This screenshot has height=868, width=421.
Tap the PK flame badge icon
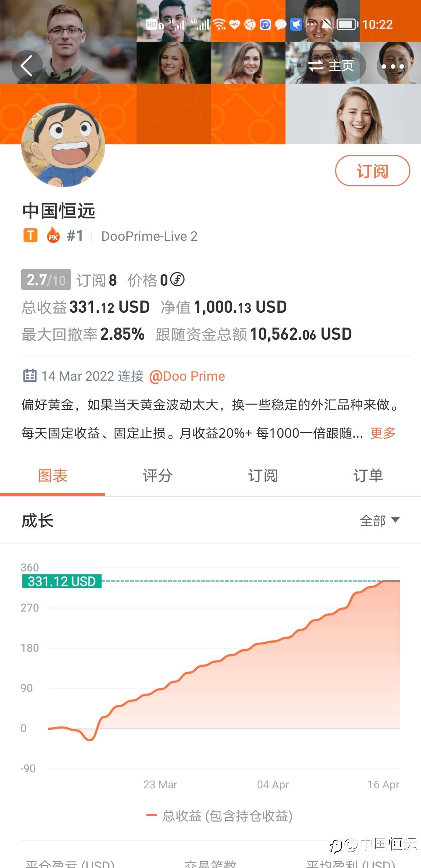[53, 236]
